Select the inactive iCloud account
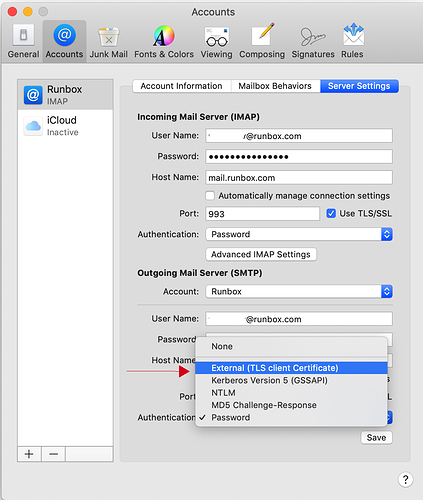Screen dimensions: 423x500 point(65,125)
